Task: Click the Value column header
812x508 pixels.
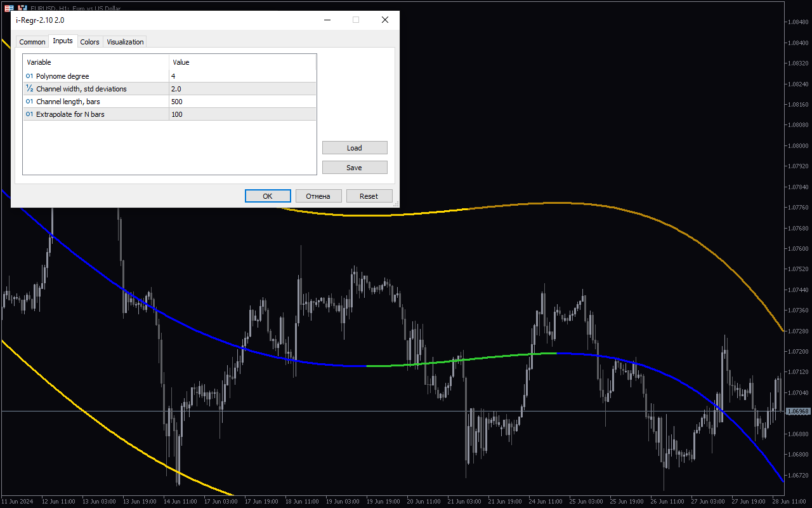Action: 242,62
